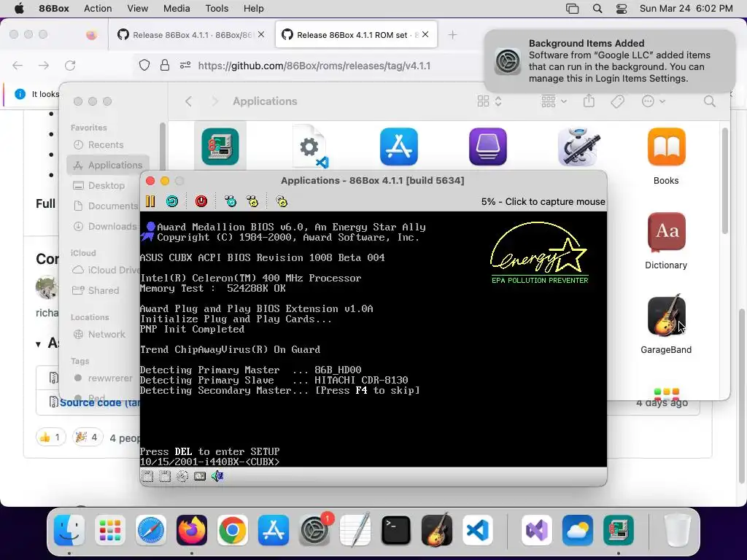747x560 pixels.
Task: Open Shared in Finder sidebar
Action: click(x=96, y=290)
